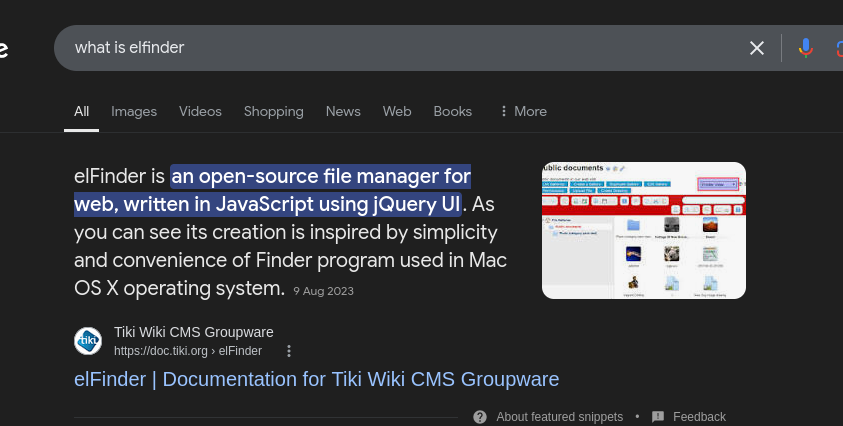Start voice search with microphone icon
Viewport: 843px width, 426px height.
point(805,48)
